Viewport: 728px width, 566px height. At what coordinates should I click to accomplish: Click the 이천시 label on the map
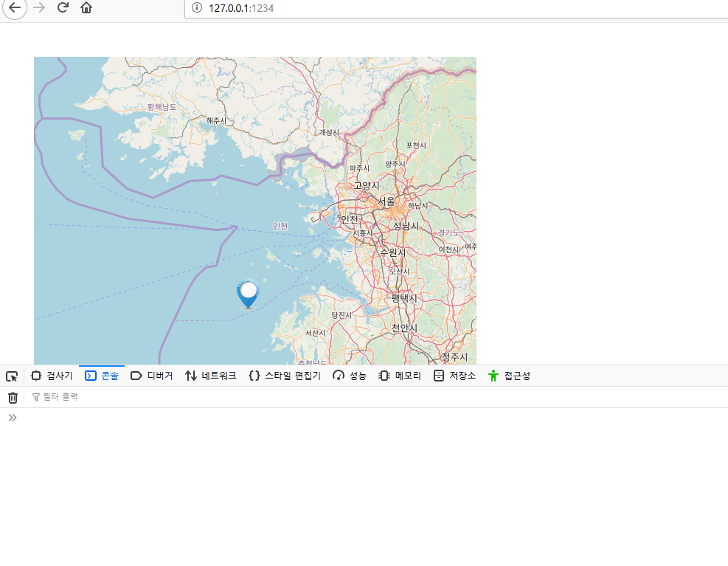pyautogui.click(x=448, y=249)
